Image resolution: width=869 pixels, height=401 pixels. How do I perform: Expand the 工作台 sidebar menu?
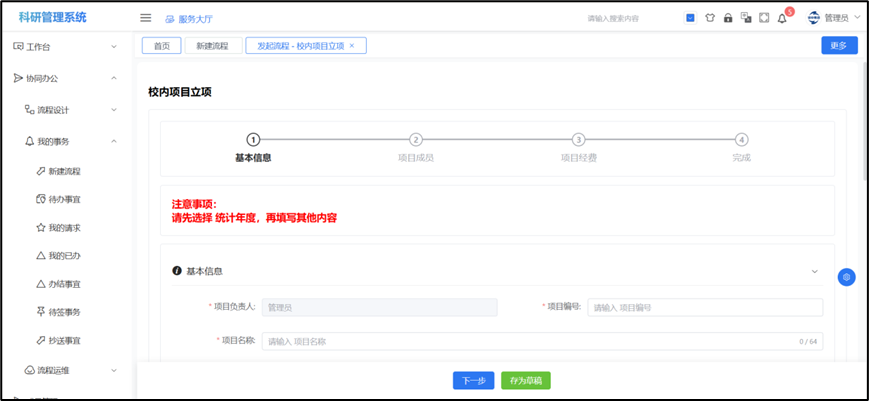pyautogui.click(x=65, y=46)
